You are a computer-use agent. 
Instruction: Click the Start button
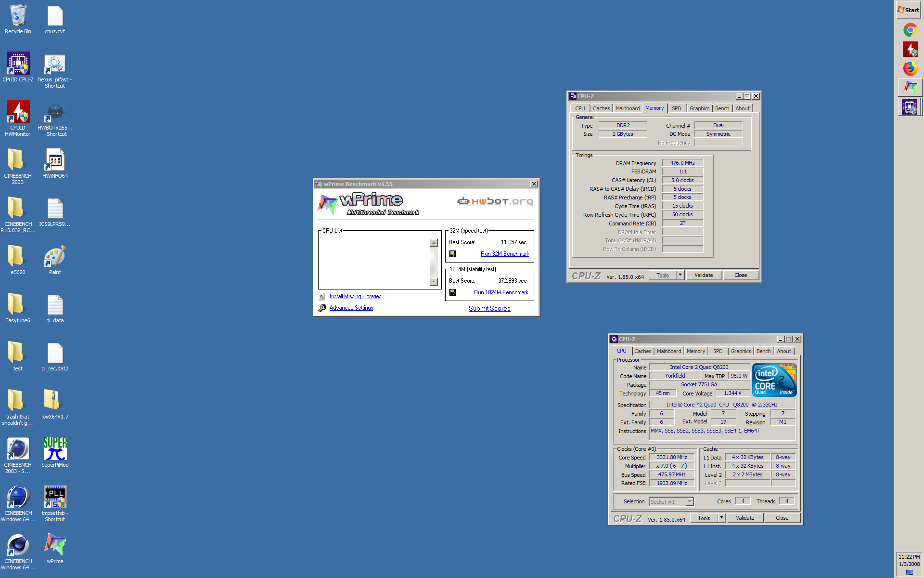(x=909, y=10)
